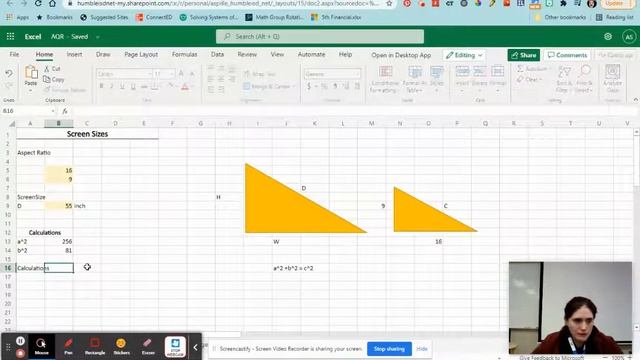This screenshot has height=360, width=640.
Task: Click the browser home icon
Action: click(52, 3)
